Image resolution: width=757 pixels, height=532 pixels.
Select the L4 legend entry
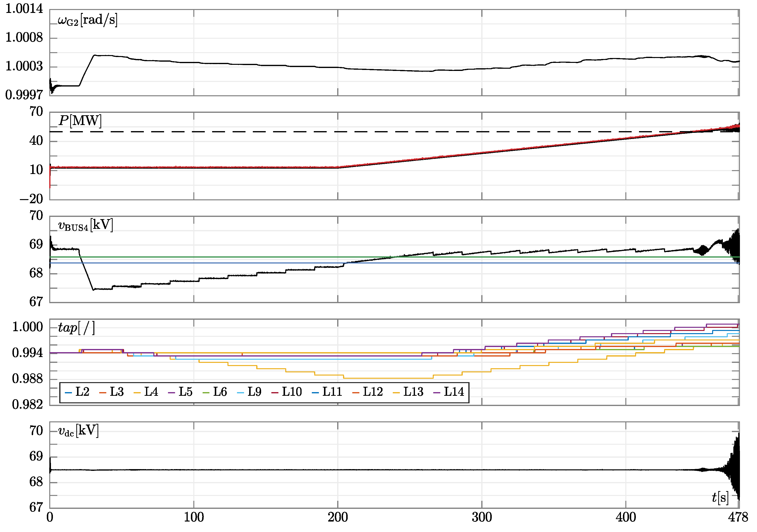(151, 392)
